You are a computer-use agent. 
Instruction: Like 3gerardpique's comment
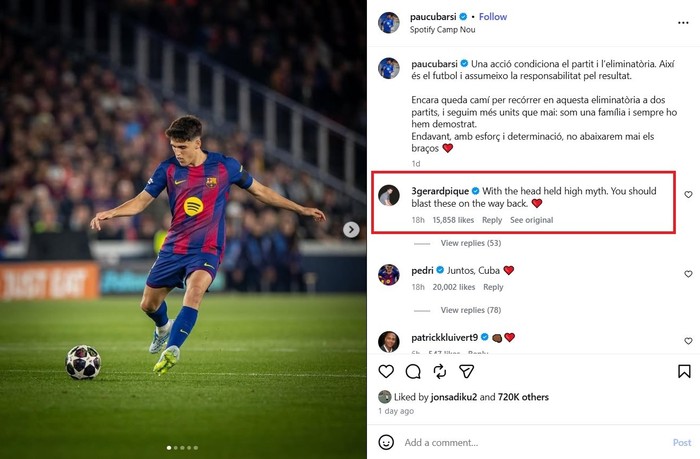click(x=688, y=195)
